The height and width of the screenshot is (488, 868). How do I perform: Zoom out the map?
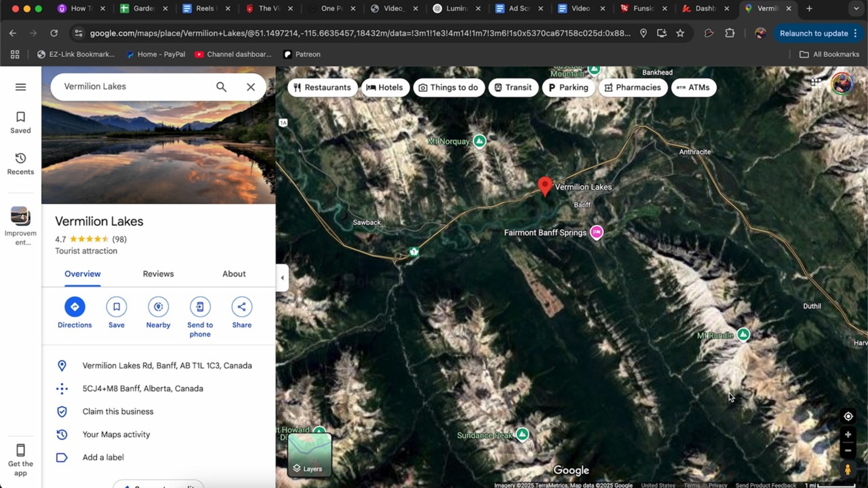[x=848, y=450]
